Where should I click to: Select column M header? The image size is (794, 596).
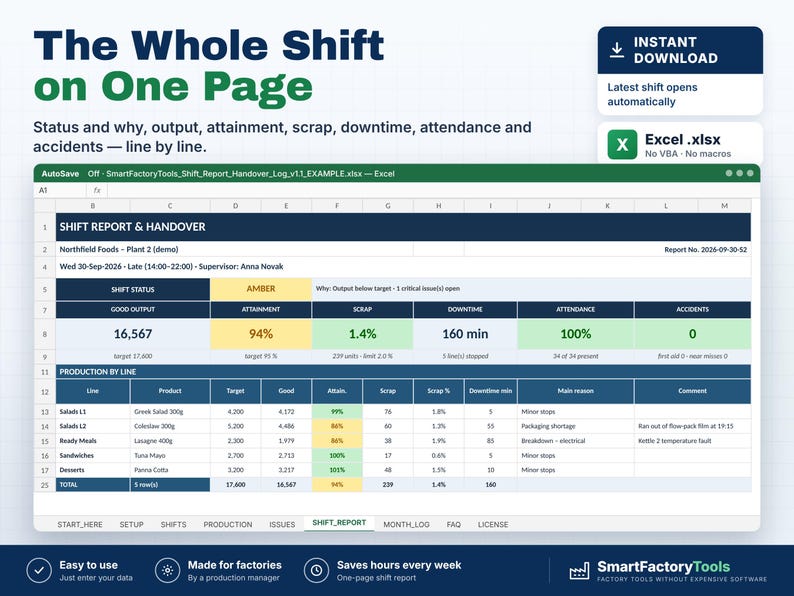point(725,206)
